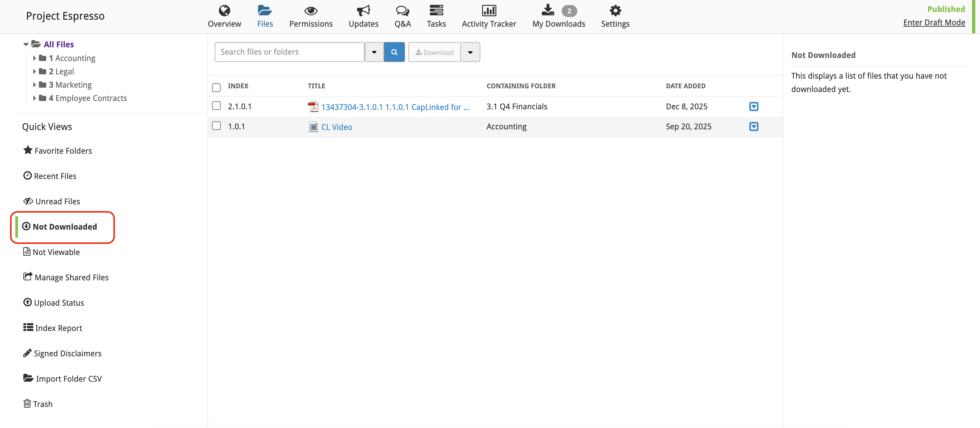The image size is (980, 428).
Task: Click the Dec 8, 2025 date cell
Action: [686, 107]
